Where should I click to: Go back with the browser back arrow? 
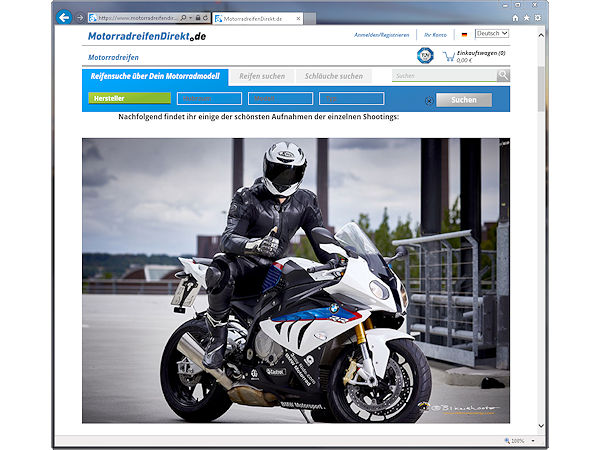pos(64,17)
